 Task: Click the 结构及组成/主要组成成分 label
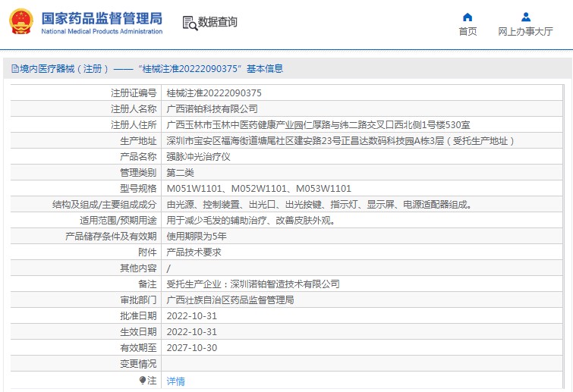pyautogui.click(x=105, y=205)
